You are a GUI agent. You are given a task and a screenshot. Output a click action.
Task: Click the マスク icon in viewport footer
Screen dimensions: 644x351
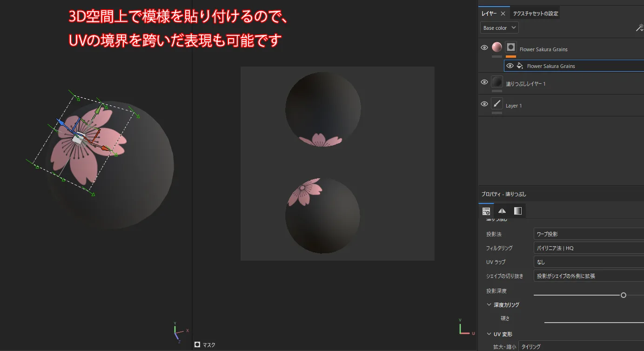click(197, 345)
